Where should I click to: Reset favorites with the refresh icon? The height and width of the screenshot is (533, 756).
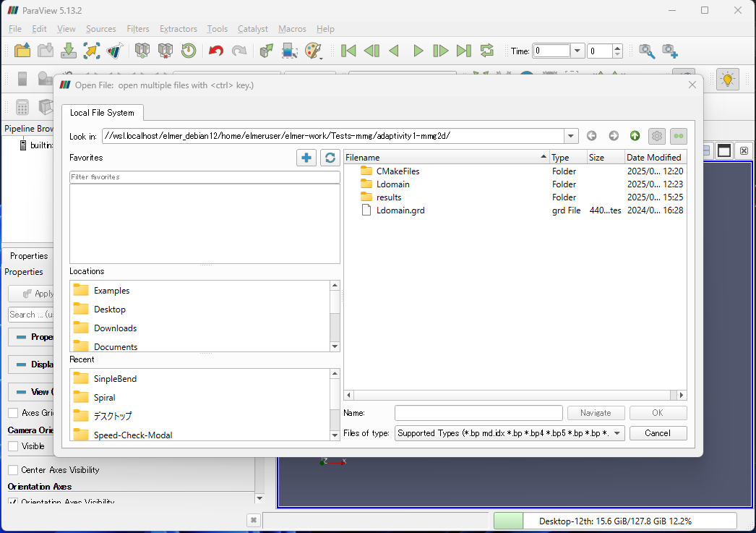330,158
